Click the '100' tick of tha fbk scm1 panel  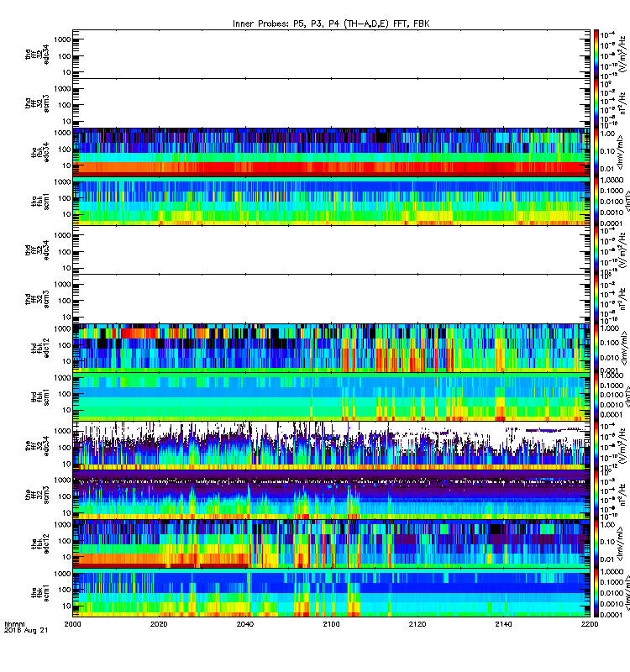coord(65,198)
